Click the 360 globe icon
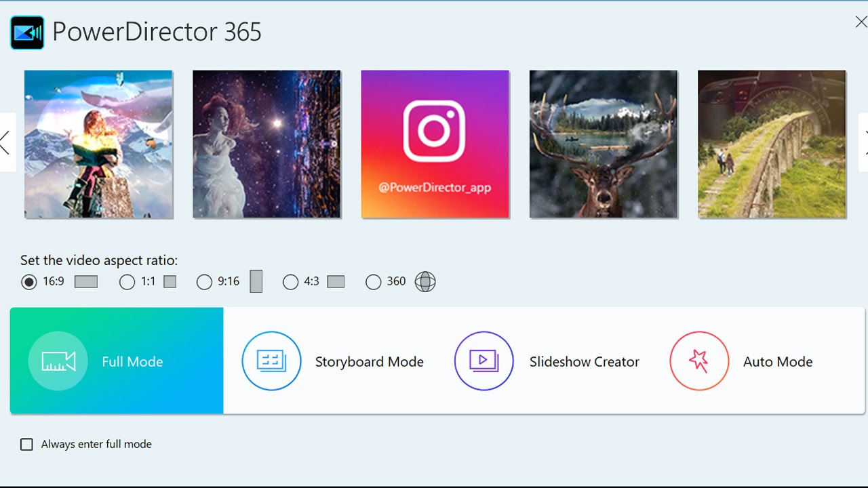The height and width of the screenshot is (488, 868). pos(425,282)
